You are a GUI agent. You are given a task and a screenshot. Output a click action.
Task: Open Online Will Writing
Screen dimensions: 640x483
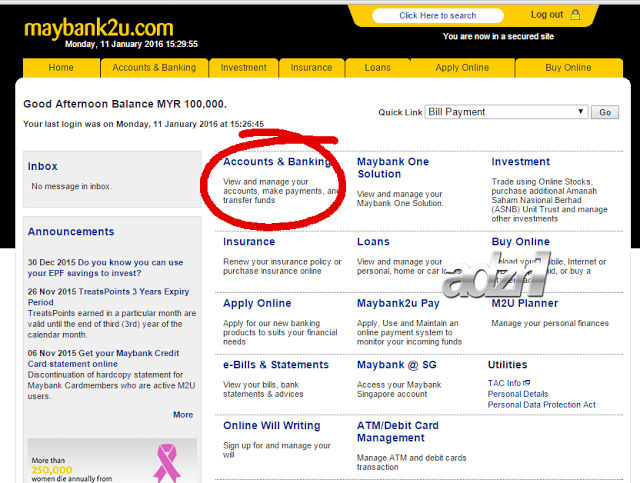[271, 425]
